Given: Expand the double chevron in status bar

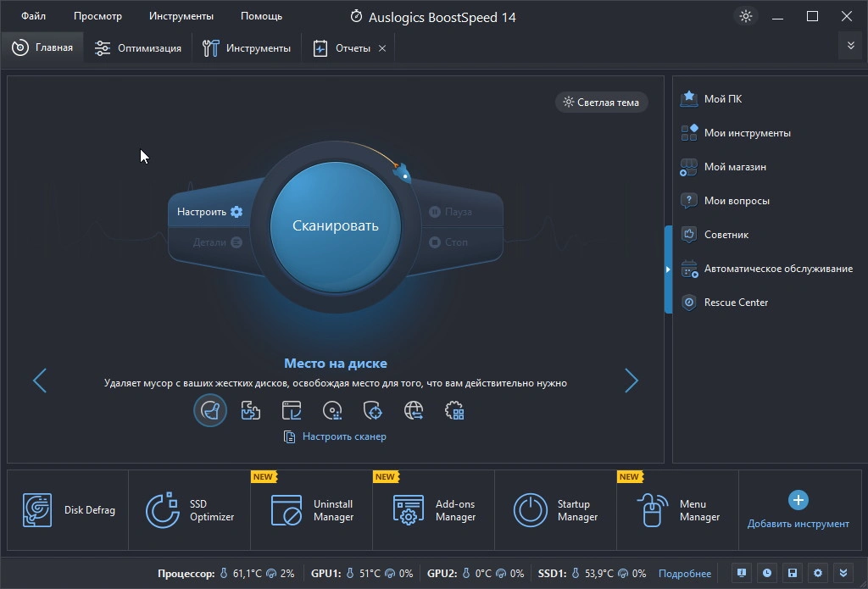Looking at the screenshot, I should pyautogui.click(x=843, y=573).
